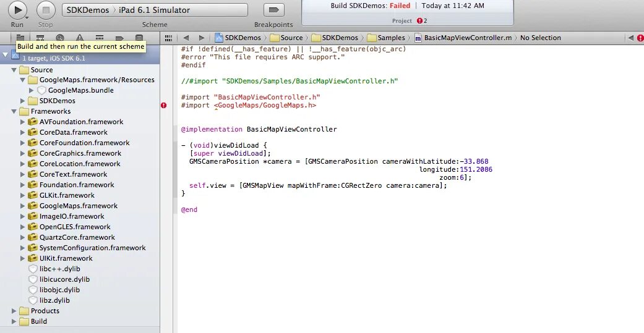Open the SDKDemos scheme selector
Viewport: 644px width, 333px height.
tap(88, 10)
